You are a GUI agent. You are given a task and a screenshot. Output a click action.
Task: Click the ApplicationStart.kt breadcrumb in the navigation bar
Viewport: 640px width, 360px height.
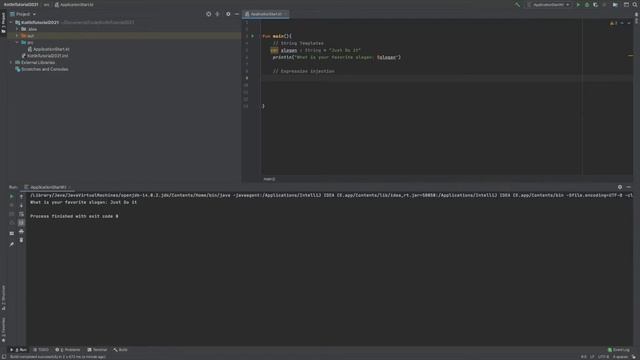click(x=74, y=5)
